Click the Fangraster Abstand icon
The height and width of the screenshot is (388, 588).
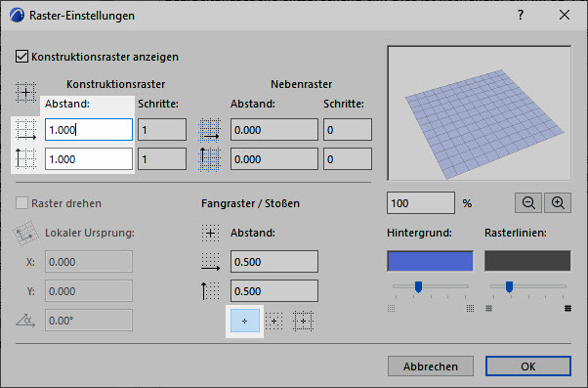coord(210,233)
